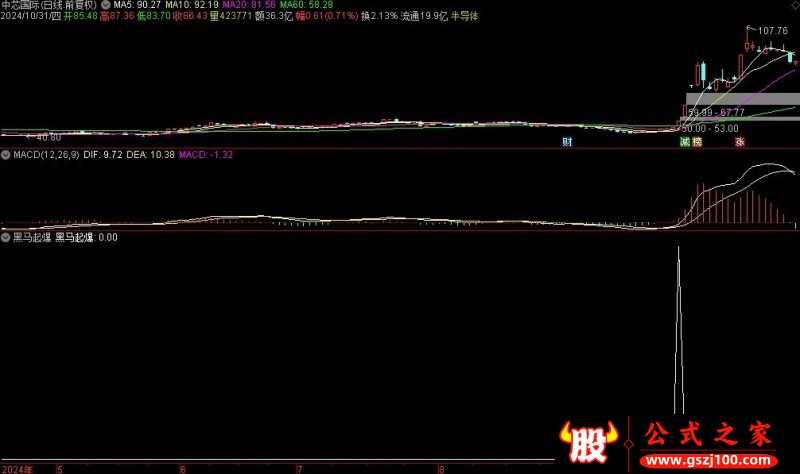Screen dimensions: 800x474
Task: Click the float shares 流通19.9亿
Action: point(424,16)
